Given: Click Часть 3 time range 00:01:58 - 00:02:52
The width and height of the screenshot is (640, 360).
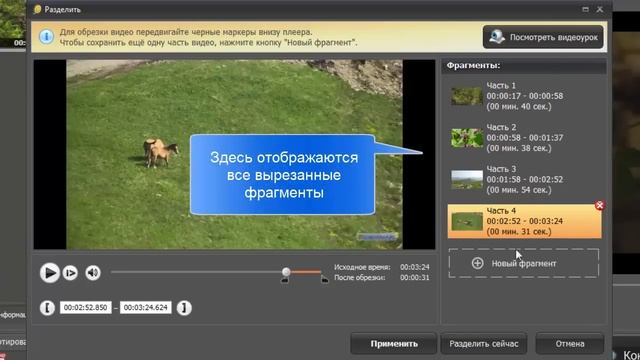Looking at the screenshot, I should pos(524,179).
